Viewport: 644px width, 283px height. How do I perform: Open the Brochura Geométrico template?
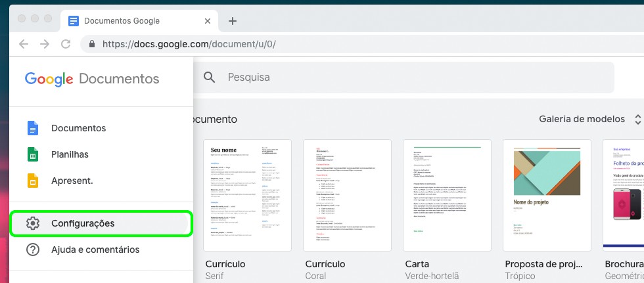pyautogui.click(x=624, y=195)
